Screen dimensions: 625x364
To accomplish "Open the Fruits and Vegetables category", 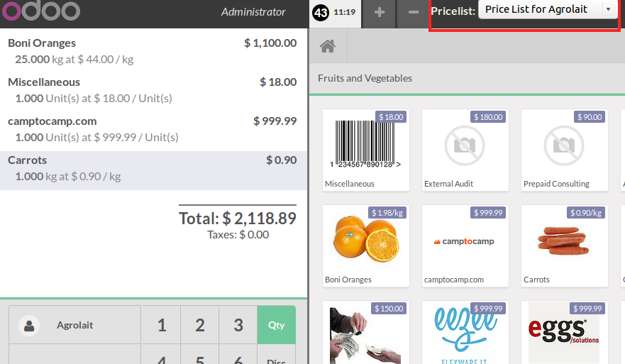I will (x=365, y=78).
